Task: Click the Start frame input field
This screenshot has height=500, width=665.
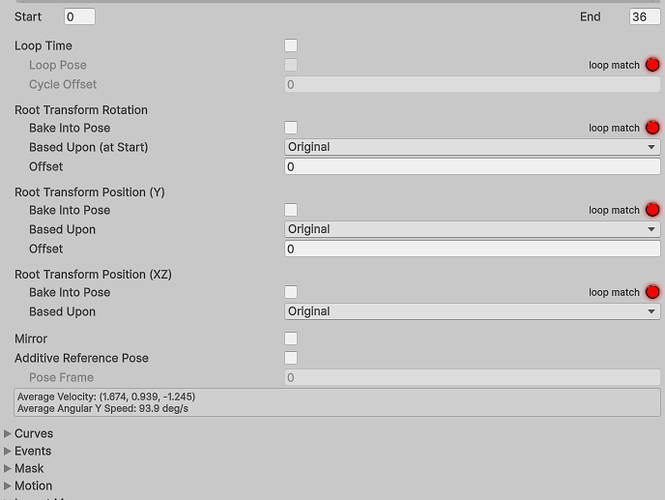Action: 79,17
